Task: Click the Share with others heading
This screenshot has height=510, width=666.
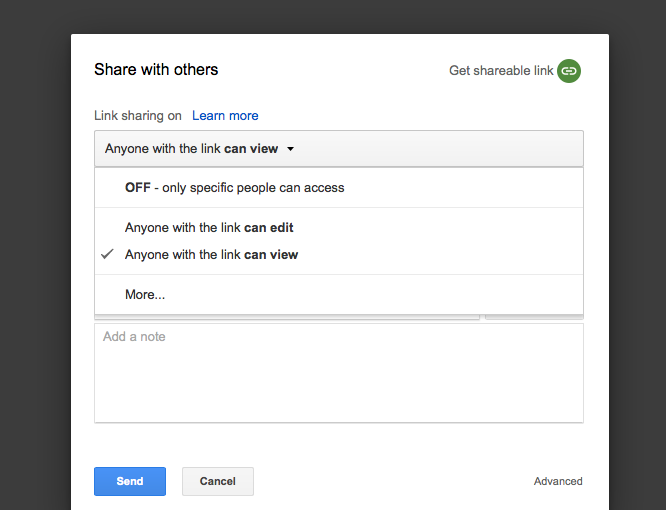Action: (156, 70)
